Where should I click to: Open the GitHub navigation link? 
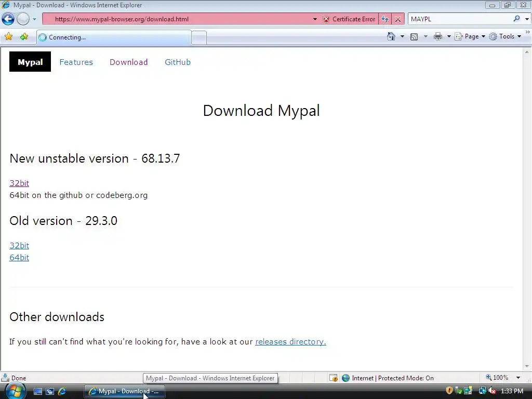[x=178, y=62]
